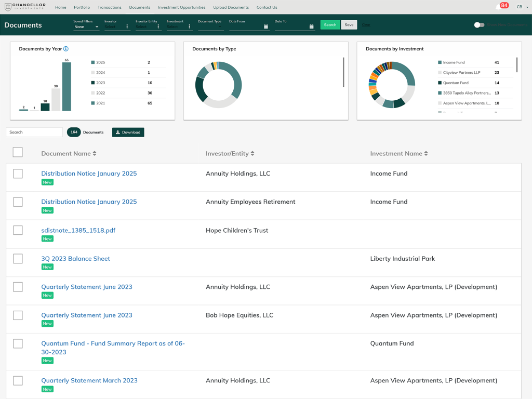Click the green Search button
Image resolution: width=532 pixels, height=399 pixels.
[330, 25]
